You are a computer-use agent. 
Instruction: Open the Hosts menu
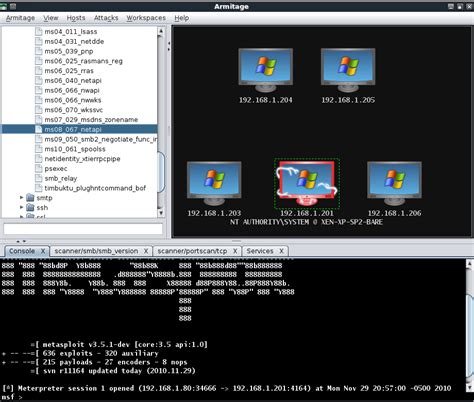tap(76, 18)
